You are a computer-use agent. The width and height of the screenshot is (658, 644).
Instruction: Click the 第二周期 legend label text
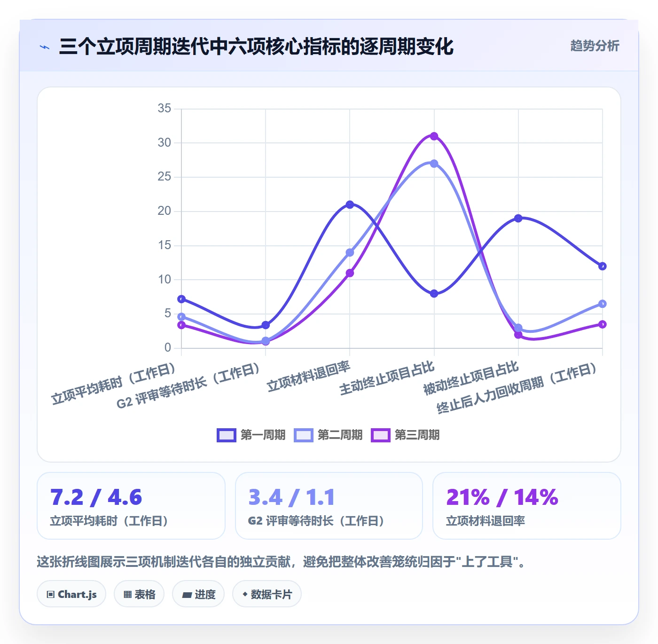click(x=340, y=435)
